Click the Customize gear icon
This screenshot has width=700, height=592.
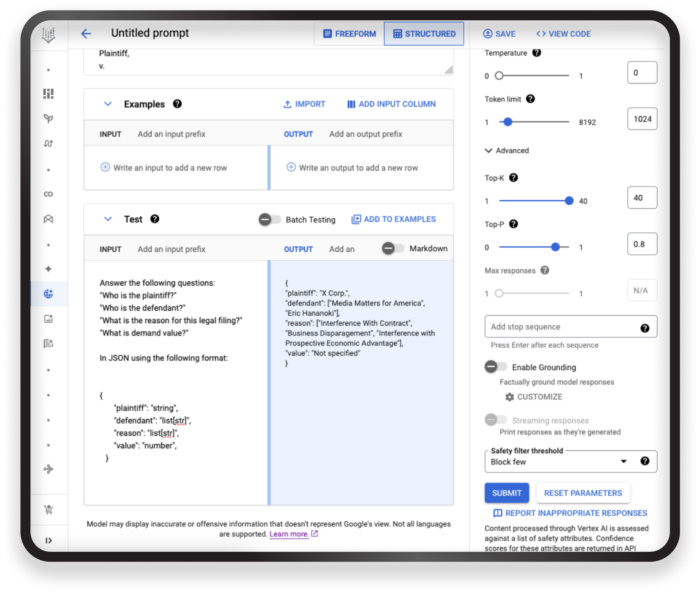[510, 397]
